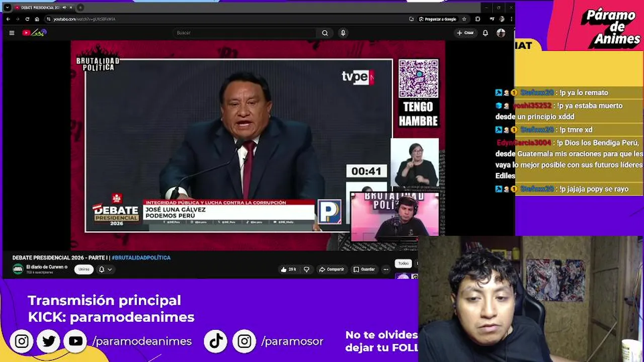
Task: Save video with Guardar button
Action: (x=364, y=269)
